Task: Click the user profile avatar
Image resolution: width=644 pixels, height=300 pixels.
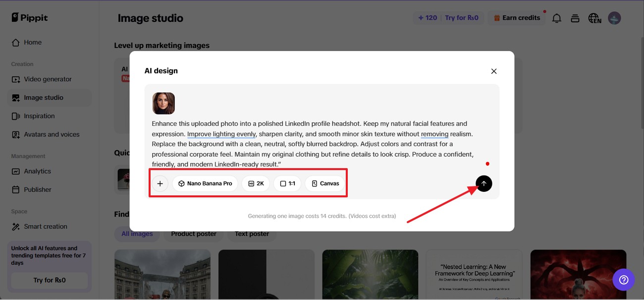Action: pyautogui.click(x=614, y=18)
